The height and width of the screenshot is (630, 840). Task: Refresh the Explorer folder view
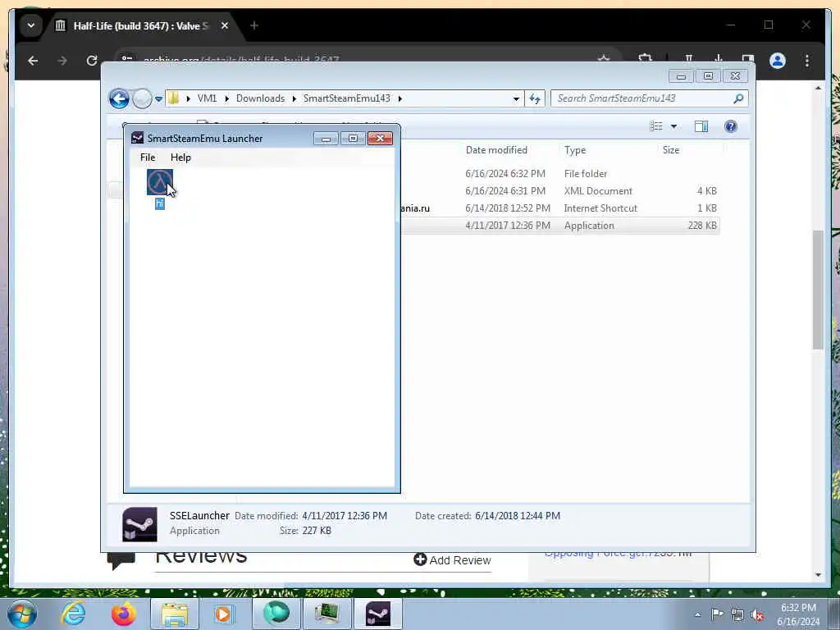[x=535, y=98]
